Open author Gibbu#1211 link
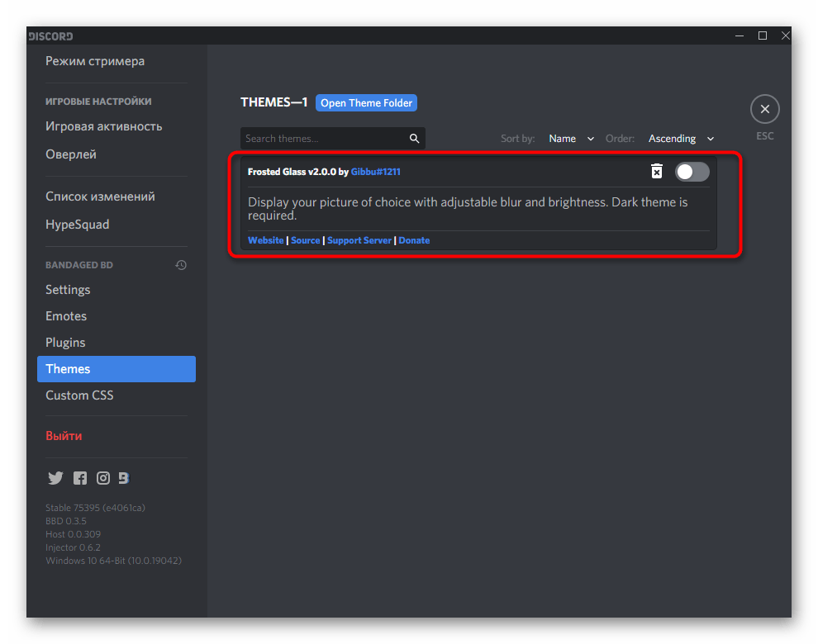The height and width of the screenshot is (644, 818). (376, 172)
